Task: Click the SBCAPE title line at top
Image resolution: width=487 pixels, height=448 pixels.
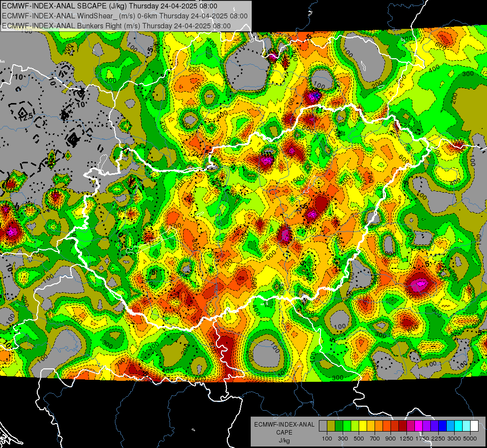Action: [x=109, y=6]
